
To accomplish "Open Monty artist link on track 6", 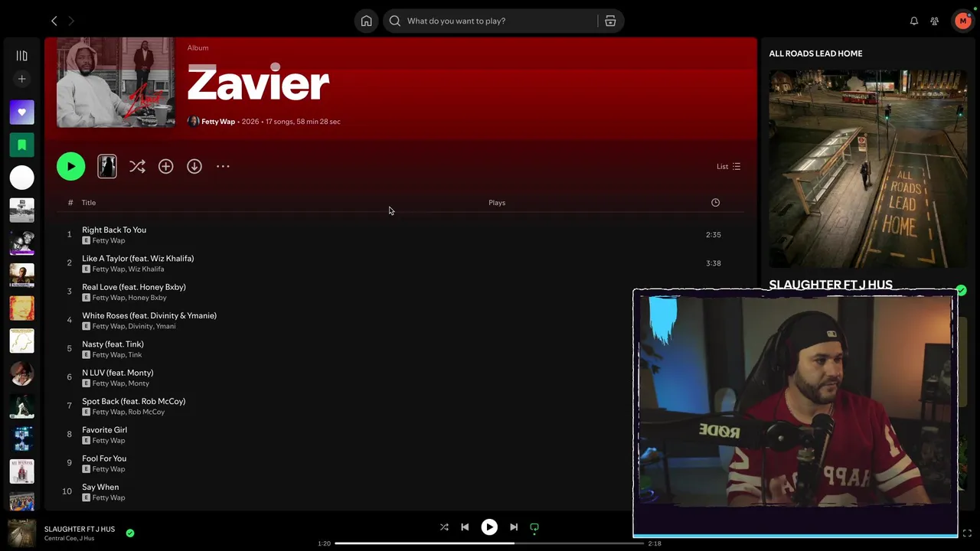I will click(x=139, y=383).
